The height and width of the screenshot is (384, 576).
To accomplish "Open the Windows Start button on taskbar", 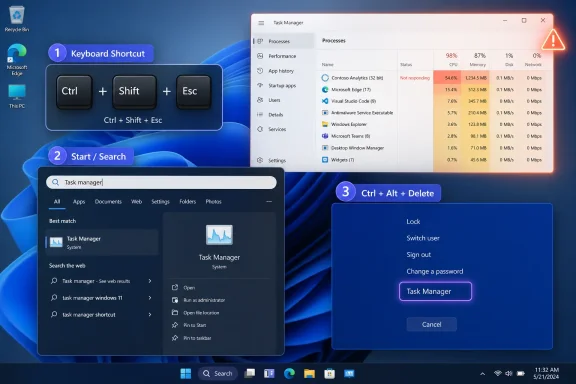I will (x=186, y=374).
